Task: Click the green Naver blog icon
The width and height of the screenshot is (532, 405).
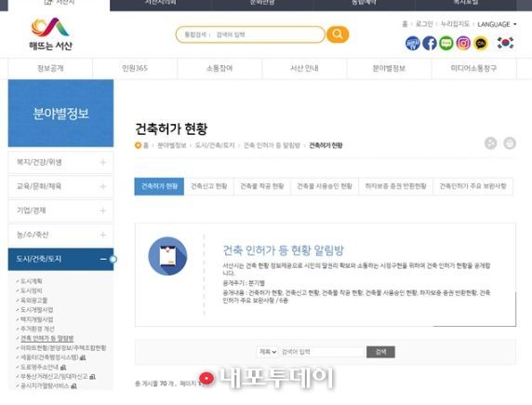Action: tap(446, 44)
